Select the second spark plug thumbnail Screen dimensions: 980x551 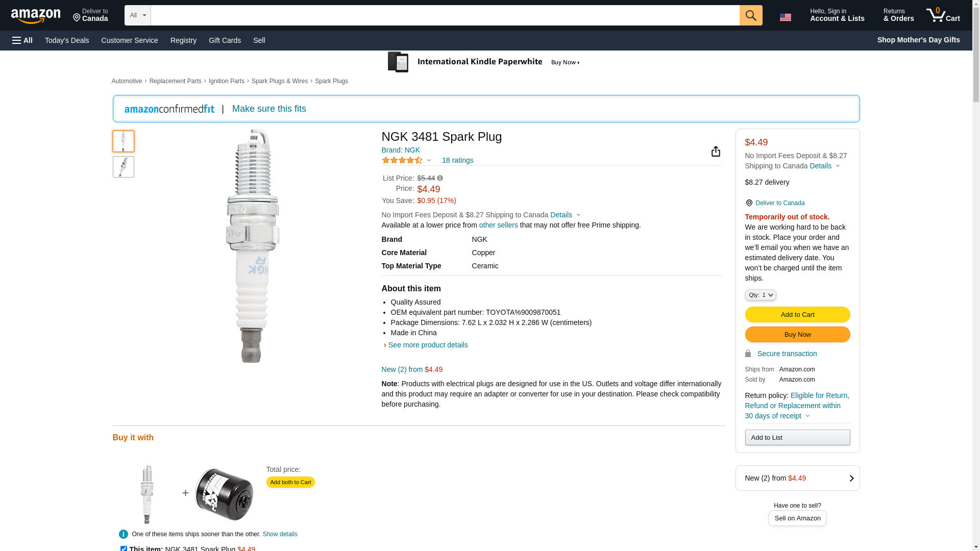point(124,167)
